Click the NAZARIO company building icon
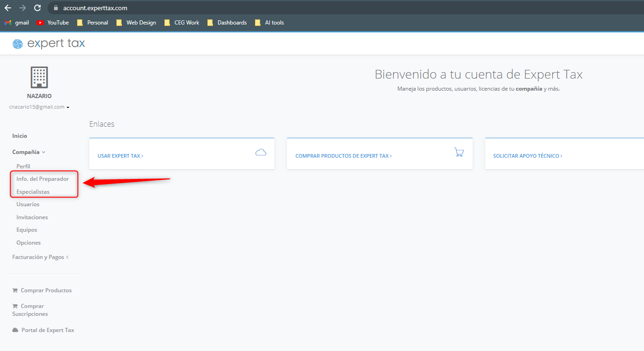This screenshot has width=644, height=351. [39, 77]
